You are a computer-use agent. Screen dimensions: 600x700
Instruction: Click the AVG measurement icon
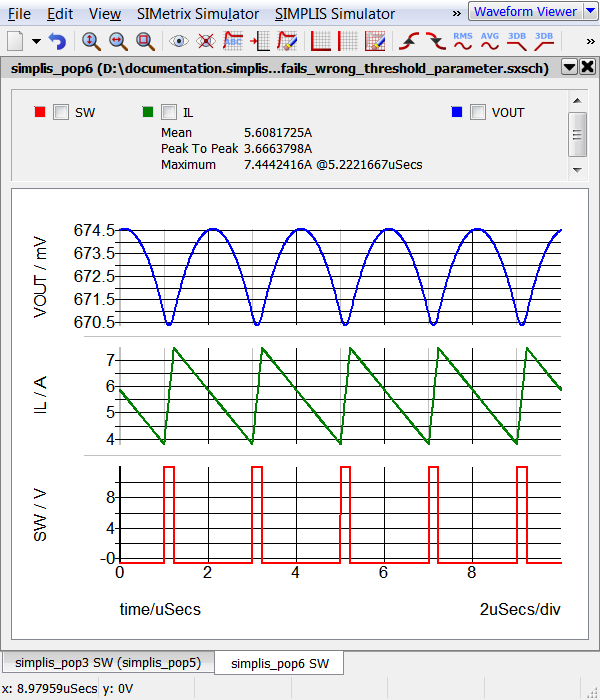coord(490,42)
